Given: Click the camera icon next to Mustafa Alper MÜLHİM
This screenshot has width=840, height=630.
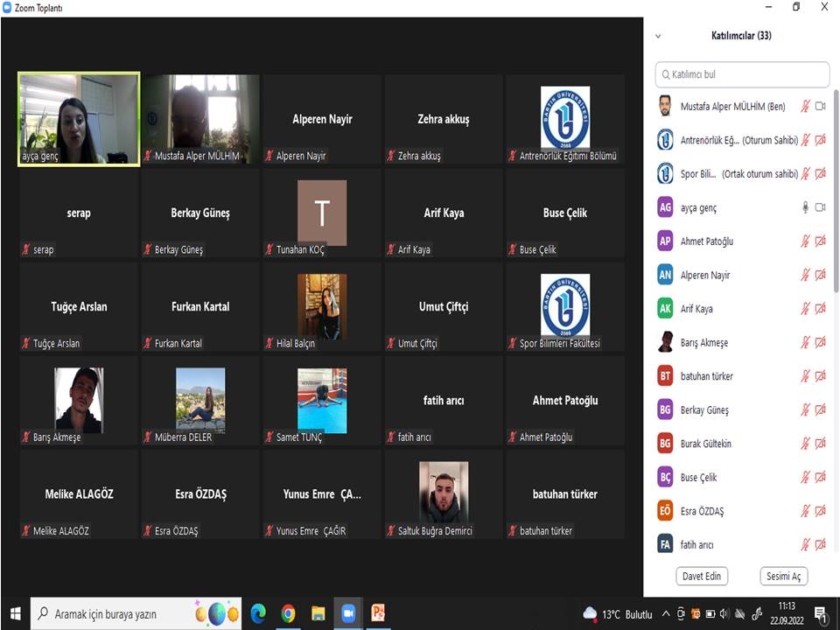Looking at the screenshot, I should pos(821,107).
